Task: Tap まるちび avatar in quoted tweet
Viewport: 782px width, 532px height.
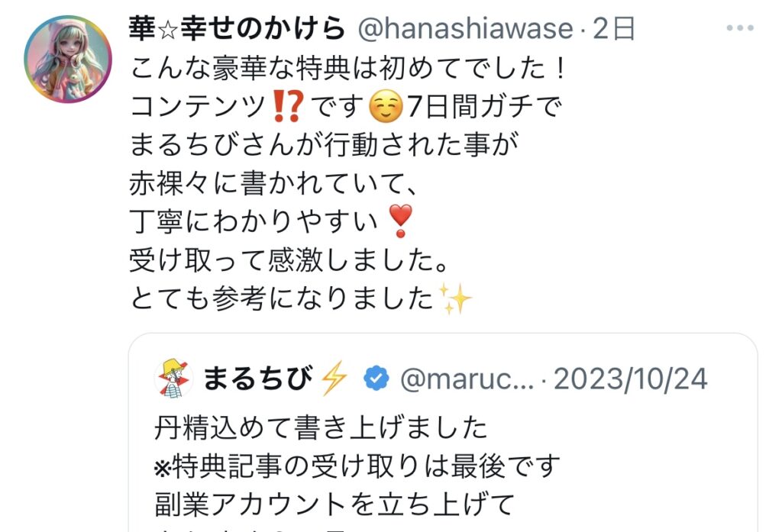Action: point(173,379)
